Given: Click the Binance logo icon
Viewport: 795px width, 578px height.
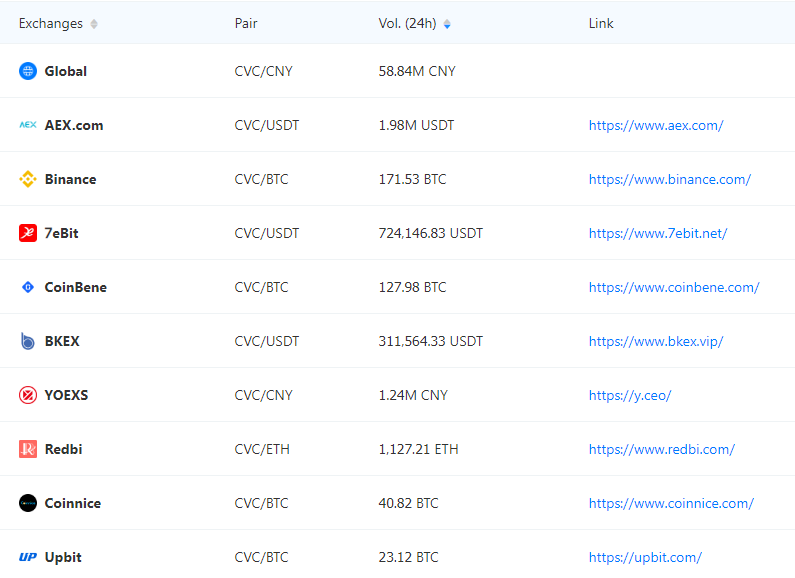Looking at the screenshot, I should 28,179.
